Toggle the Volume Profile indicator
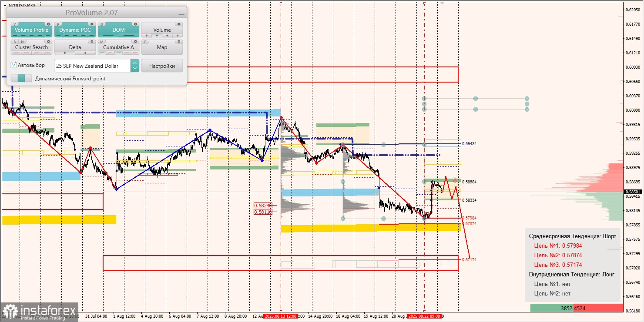 [x=31, y=30]
